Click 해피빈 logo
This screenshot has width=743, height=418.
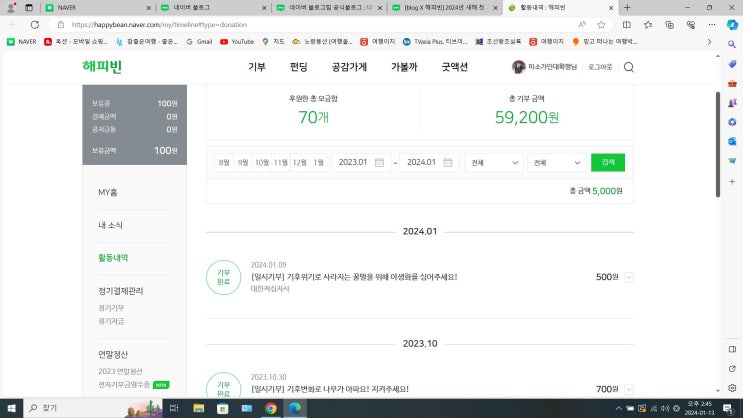tap(102, 66)
